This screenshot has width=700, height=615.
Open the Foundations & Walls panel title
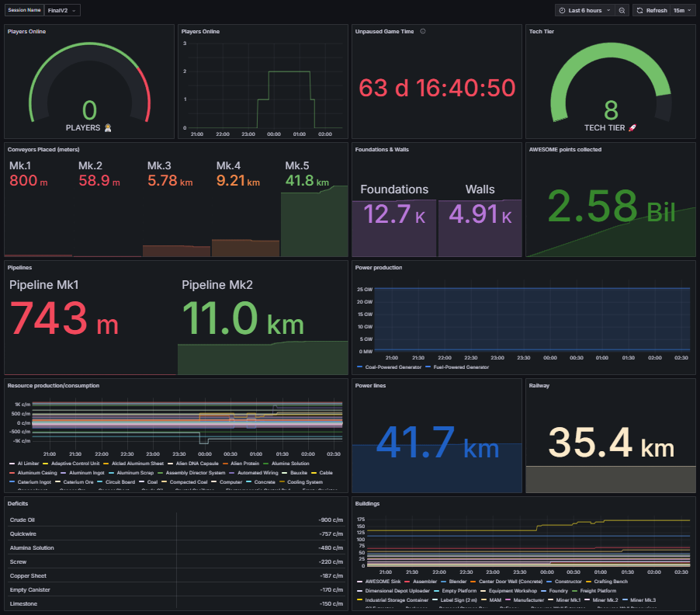[x=382, y=150]
